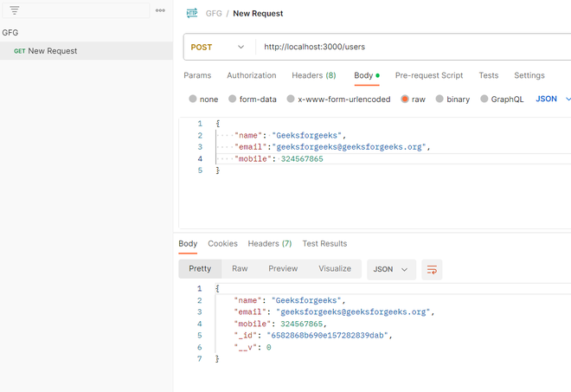
Task: Switch to the Authorization tab
Action: (251, 75)
